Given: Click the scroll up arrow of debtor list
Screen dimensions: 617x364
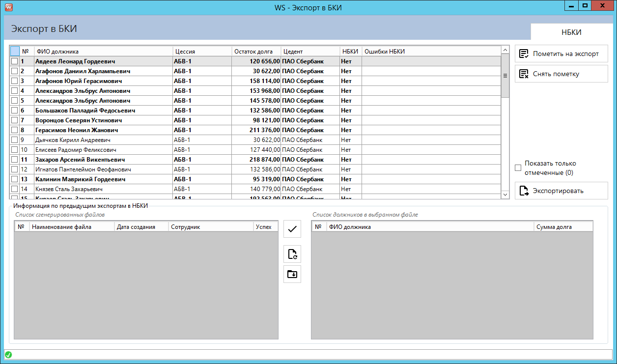Looking at the screenshot, I should 505,50.
